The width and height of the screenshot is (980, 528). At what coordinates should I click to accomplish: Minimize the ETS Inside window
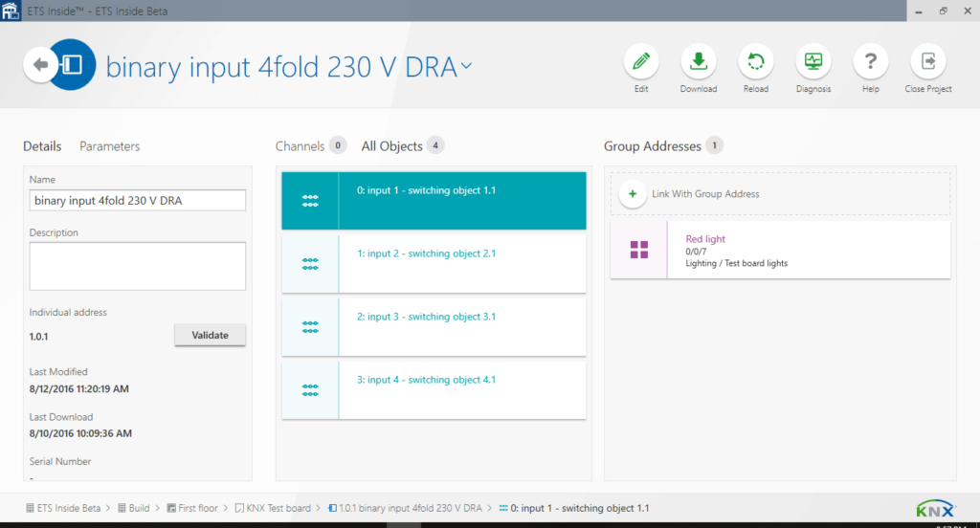919,11
